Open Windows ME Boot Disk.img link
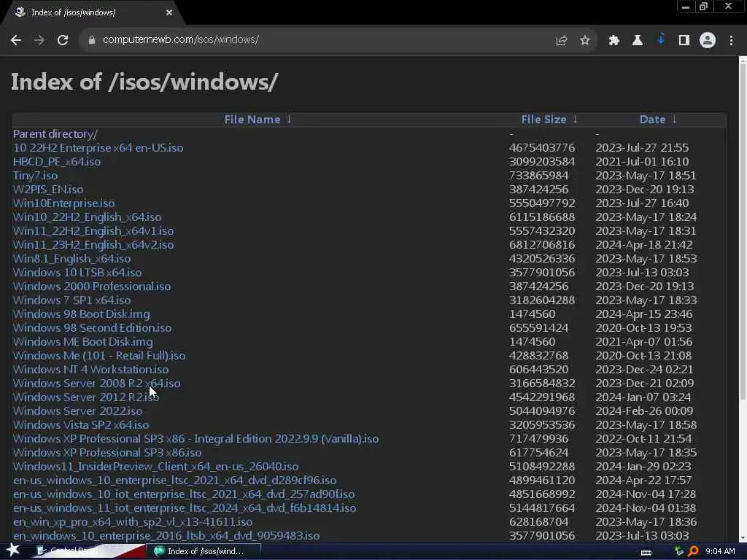The height and width of the screenshot is (560, 747). pos(83,342)
